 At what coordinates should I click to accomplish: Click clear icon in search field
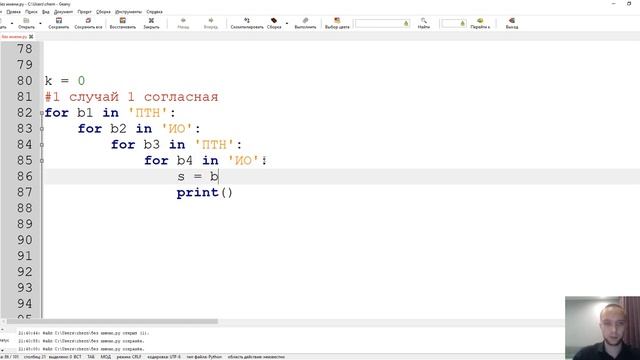pyautogui.click(x=406, y=24)
